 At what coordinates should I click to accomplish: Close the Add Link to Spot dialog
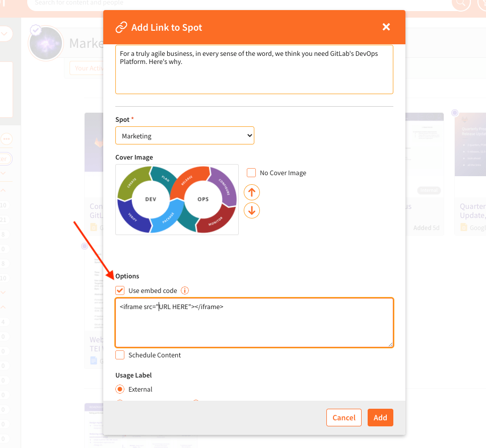point(386,27)
